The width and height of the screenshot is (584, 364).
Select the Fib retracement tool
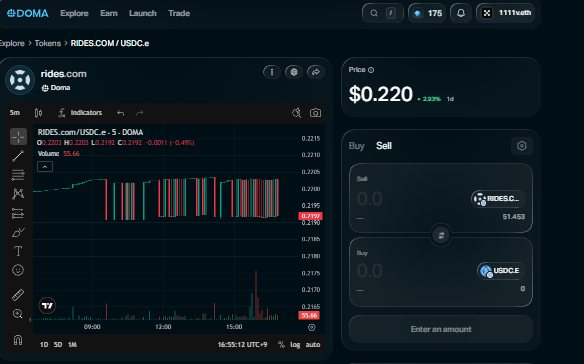tap(18, 175)
